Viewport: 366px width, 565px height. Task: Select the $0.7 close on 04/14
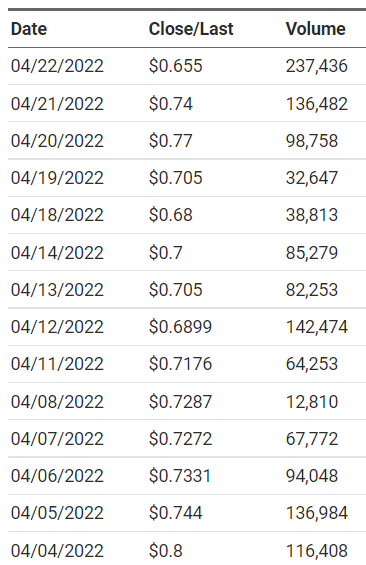(166, 252)
